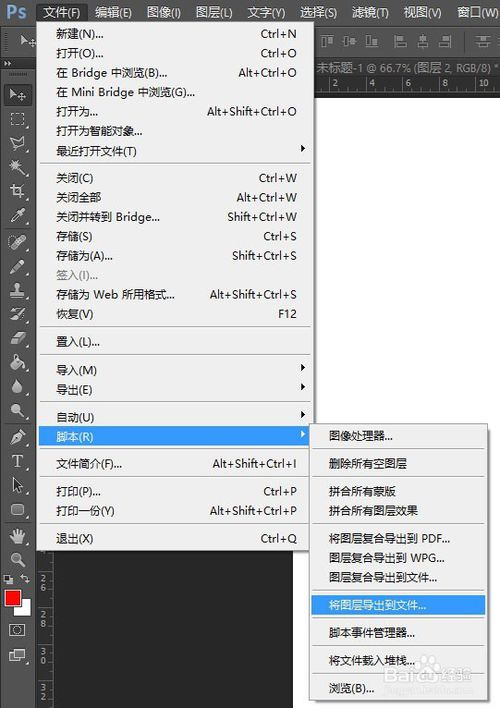Choose 将图层复合导出到 PDF... entry
500x708 pixels.
[398, 538]
